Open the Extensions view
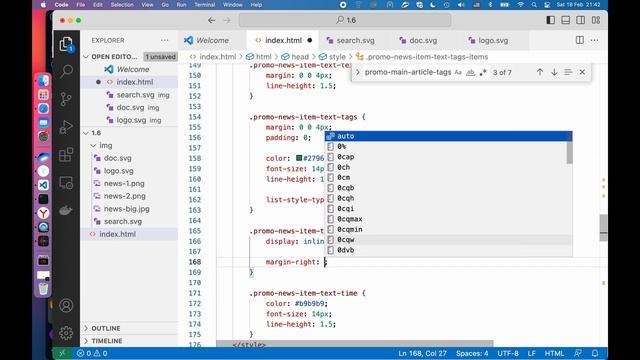640x360 pixels. (x=66, y=155)
